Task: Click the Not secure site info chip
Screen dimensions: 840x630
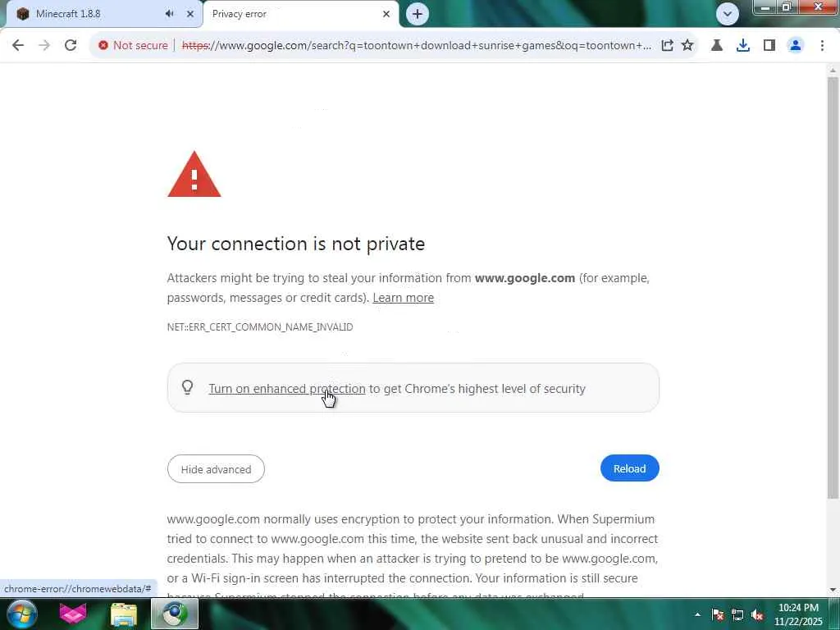Action: pyautogui.click(x=133, y=45)
